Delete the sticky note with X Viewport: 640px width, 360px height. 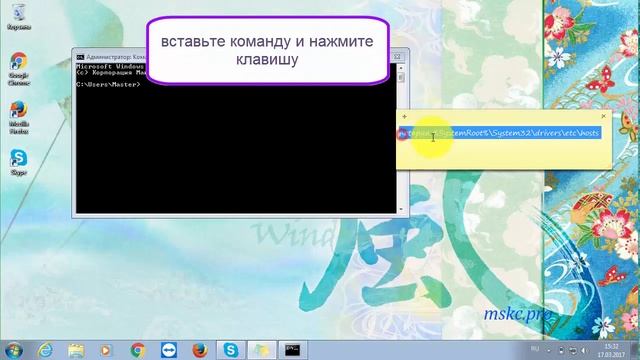(x=604, y=116)
